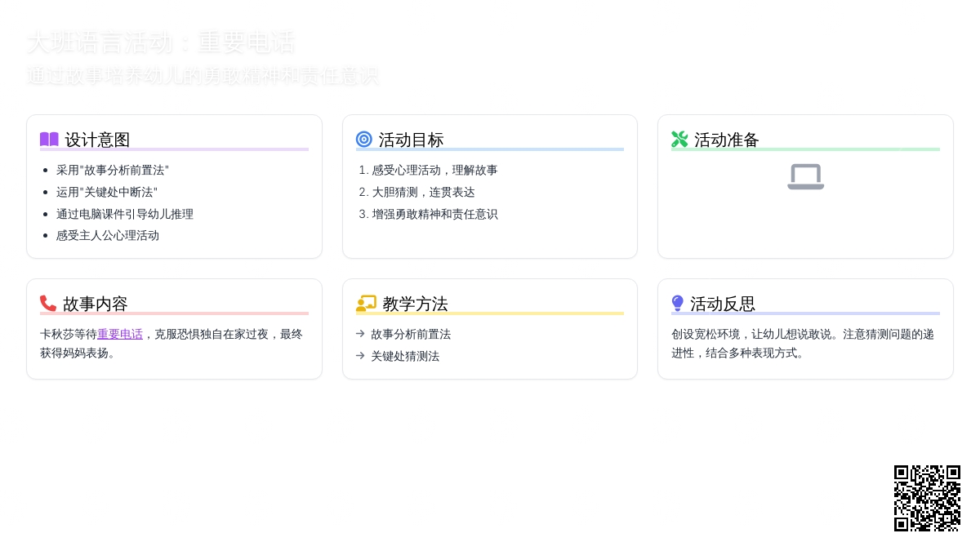Click the 增强勇敢精神和责任意识 goal item
This screenshot has width=980, height=551.
(434, 214)
